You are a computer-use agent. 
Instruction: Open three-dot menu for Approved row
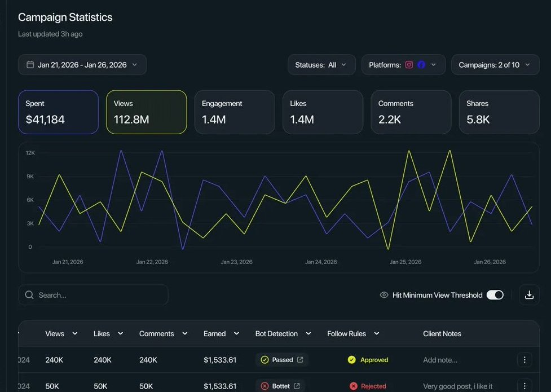[x=524, y=360]
